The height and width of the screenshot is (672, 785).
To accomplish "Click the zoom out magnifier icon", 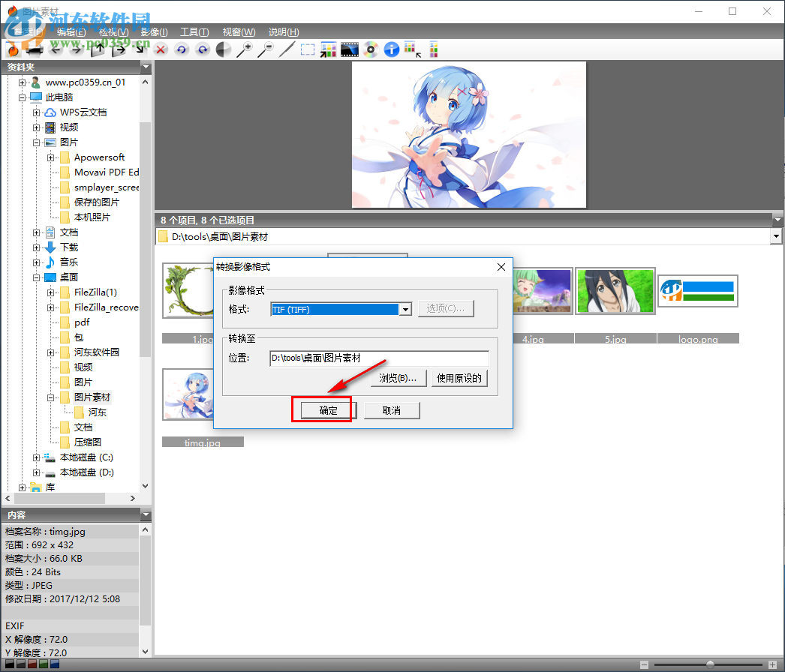I will click(x=266, y=49).
